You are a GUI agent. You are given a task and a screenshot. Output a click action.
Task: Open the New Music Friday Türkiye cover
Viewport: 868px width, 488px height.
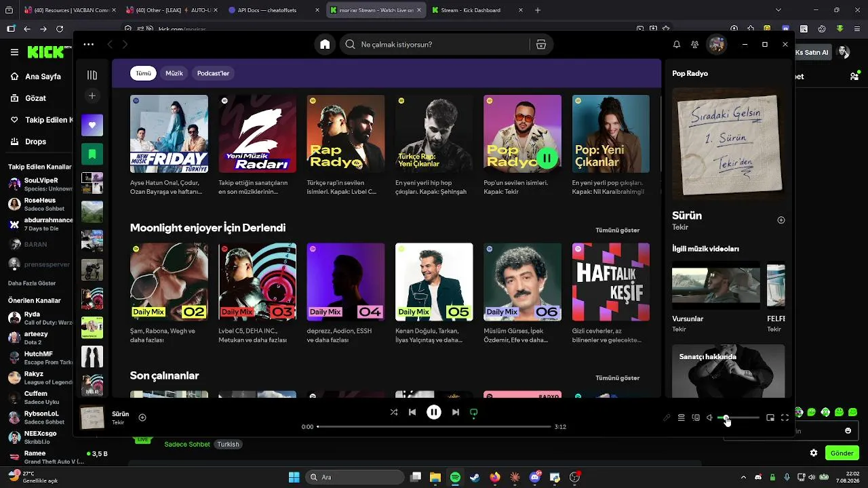click(x=169, y=134)
